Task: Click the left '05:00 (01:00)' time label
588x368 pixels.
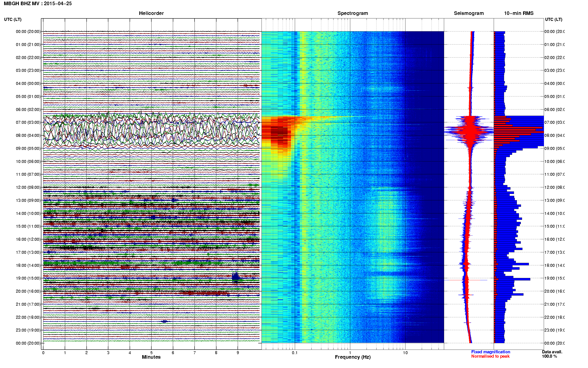Action: pos(28,97)
